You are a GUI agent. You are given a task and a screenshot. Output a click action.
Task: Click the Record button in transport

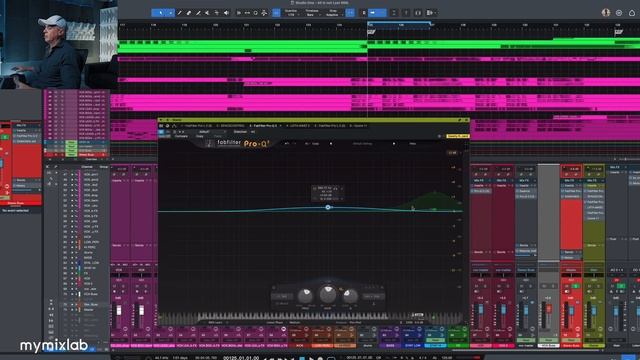(320, 358)
